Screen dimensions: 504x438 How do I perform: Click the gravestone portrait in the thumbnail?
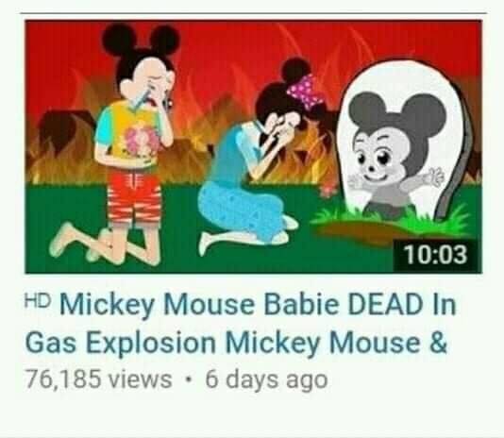(x=404, y=142)
